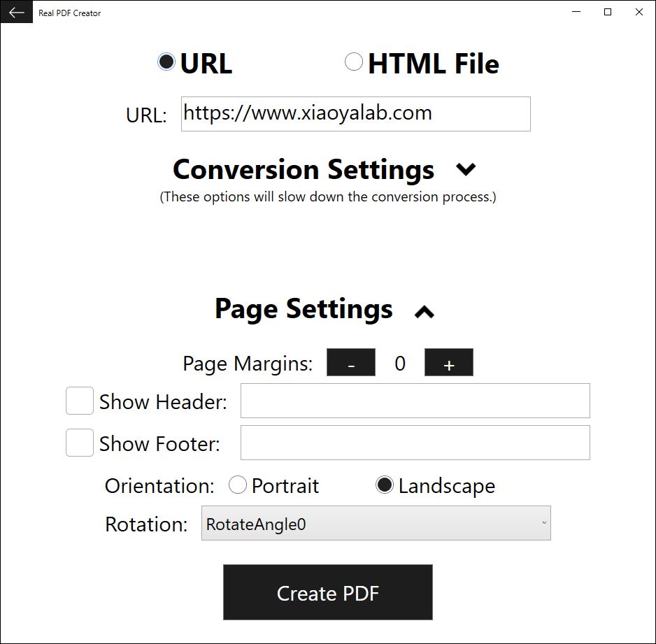The width and height of the screenshot is (656, 644).
Task: Click the URL text field
Action: 355,113
